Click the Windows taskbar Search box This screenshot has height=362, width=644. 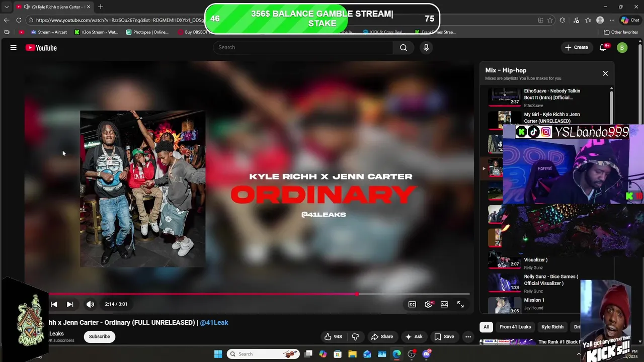pyautogui.click(x=263, y=354)
